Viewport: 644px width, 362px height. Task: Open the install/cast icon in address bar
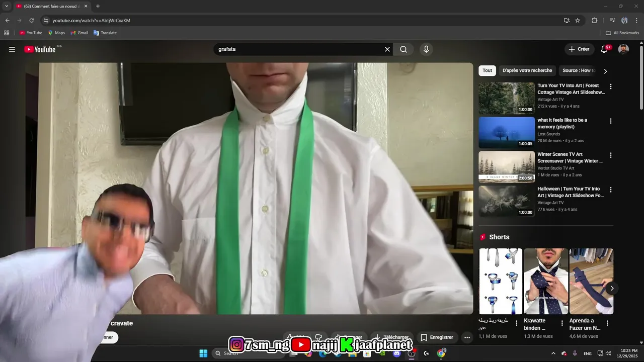coord(567,21)
